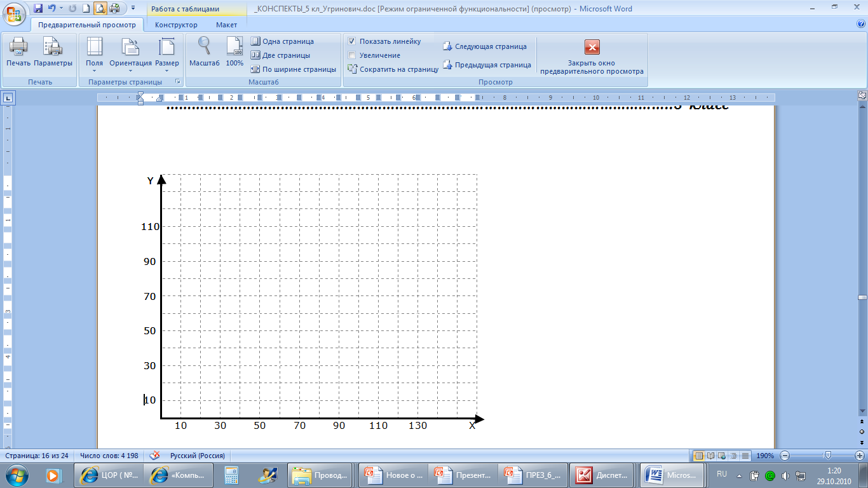Click the Печать print button
The height and width of the screenshot is (488, 868).
(x=18, y=52)
